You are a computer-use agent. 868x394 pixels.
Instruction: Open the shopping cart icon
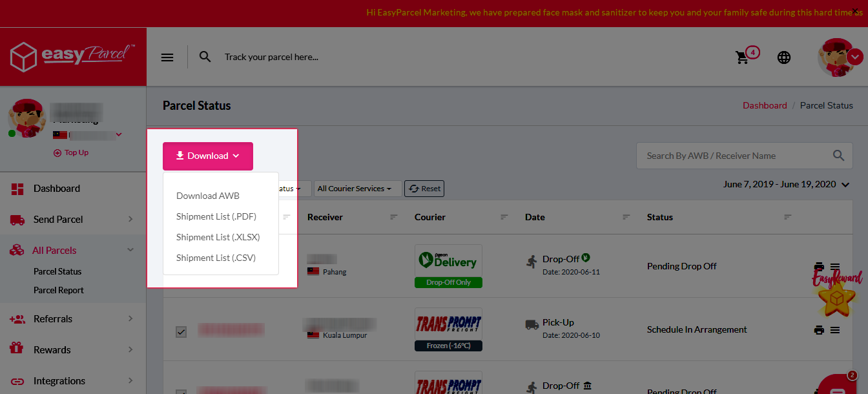(x=743, y=57)
